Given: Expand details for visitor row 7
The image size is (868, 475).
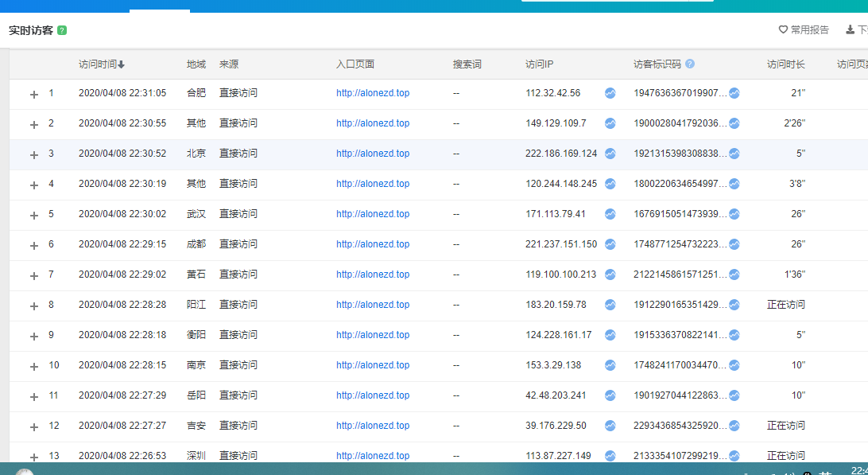Looking at the screenshot, I should pos(33,276).
